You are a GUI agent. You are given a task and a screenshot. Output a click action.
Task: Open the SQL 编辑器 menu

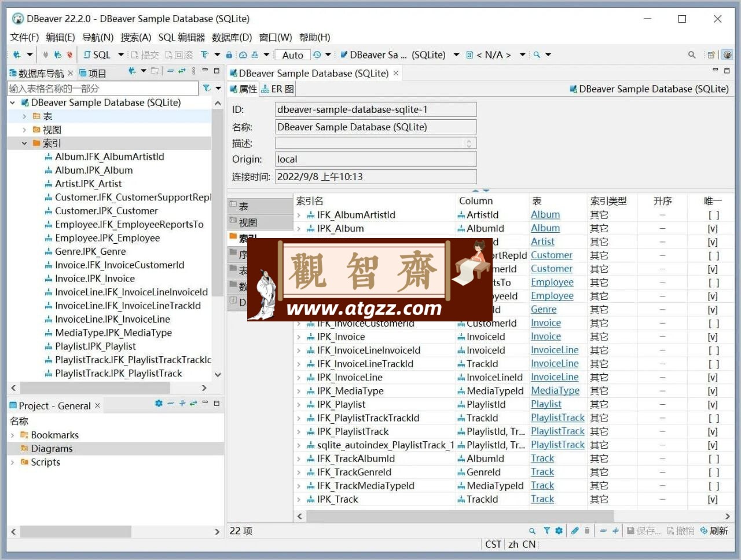(182, 38)
